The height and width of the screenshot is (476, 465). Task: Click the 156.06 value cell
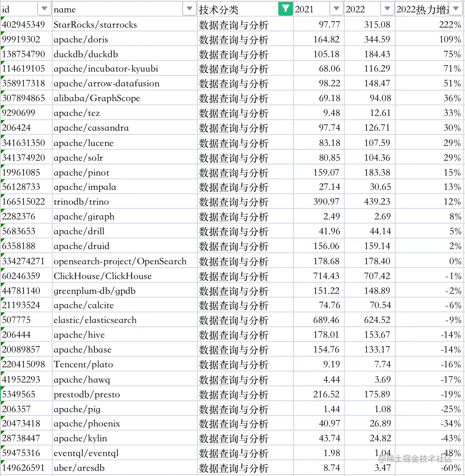[x=319, y=246]
